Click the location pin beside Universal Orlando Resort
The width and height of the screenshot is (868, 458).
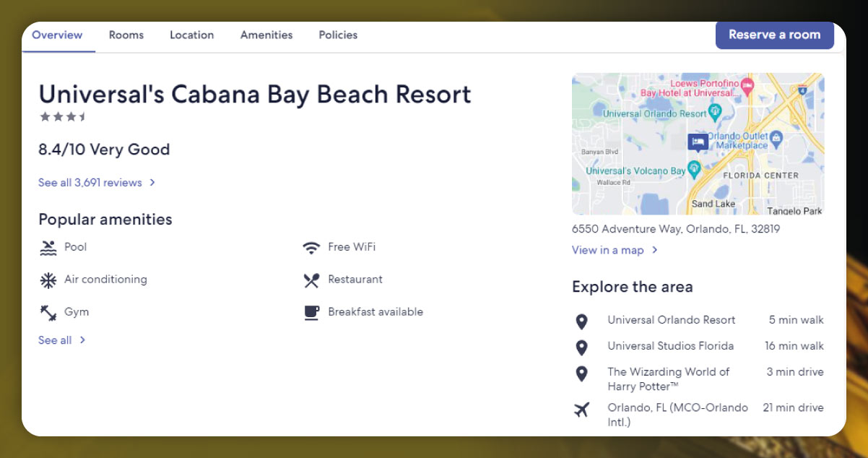click(581, 321)
